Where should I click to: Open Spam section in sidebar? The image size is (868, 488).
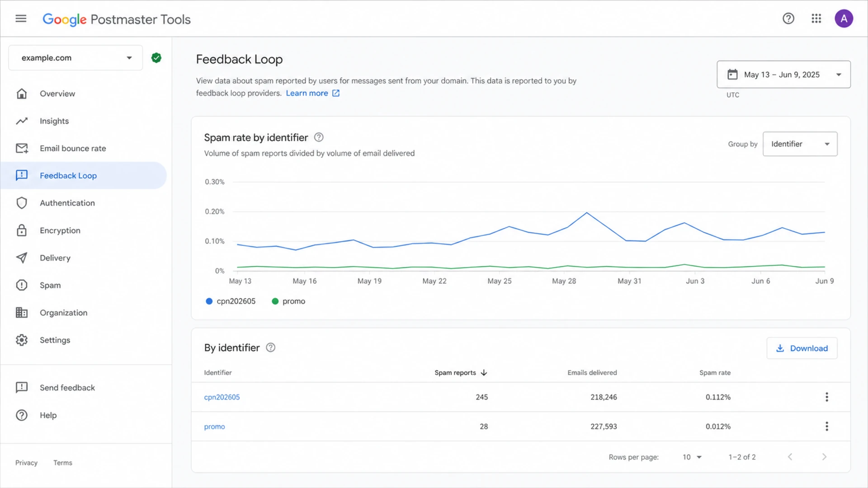click(84, 285)
